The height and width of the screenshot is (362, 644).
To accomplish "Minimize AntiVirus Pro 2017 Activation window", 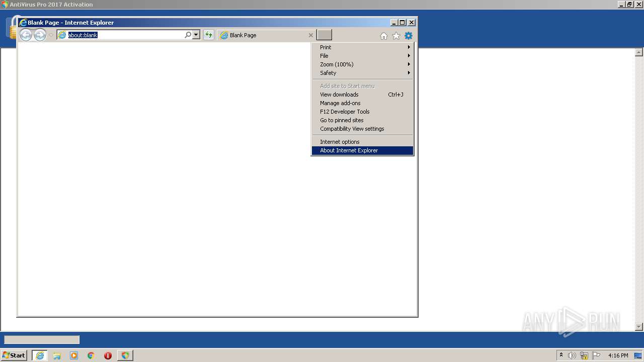I will (621, 5).
